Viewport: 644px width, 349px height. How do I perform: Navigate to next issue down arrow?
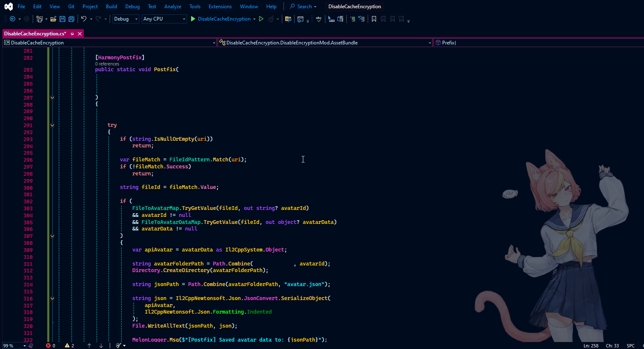click(x=101, y=346)
